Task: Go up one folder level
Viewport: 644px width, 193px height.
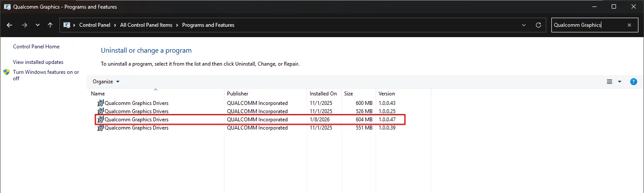Action: coord(50,25)
